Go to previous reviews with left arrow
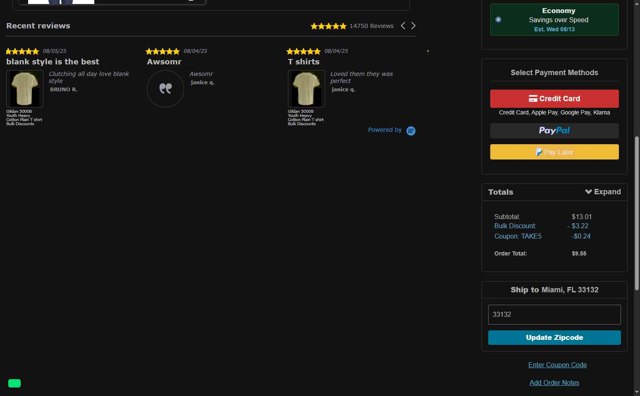This screenshot has width=640, height=396. (403, 26)
